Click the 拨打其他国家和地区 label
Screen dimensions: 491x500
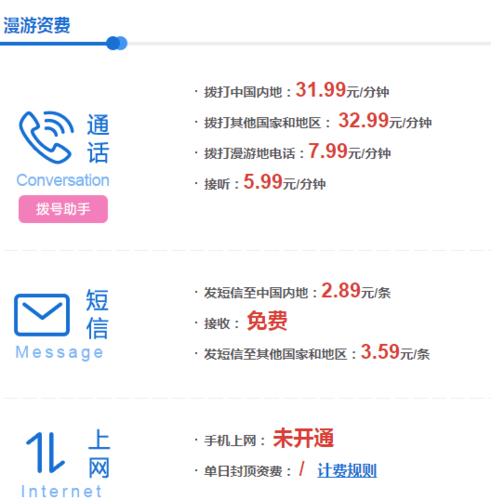tap(263, 123)
